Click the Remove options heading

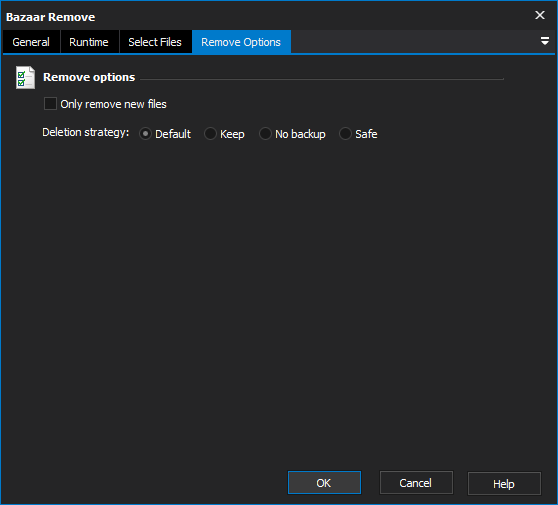pos(89,77)
